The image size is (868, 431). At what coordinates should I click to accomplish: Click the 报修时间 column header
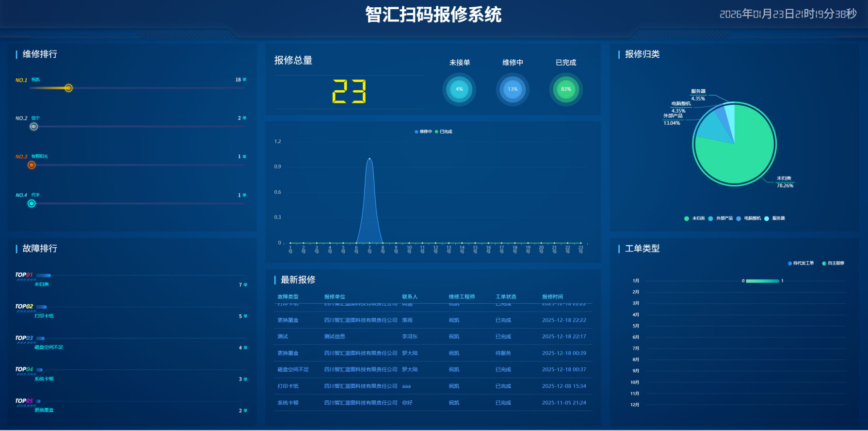tap(552, 297)
